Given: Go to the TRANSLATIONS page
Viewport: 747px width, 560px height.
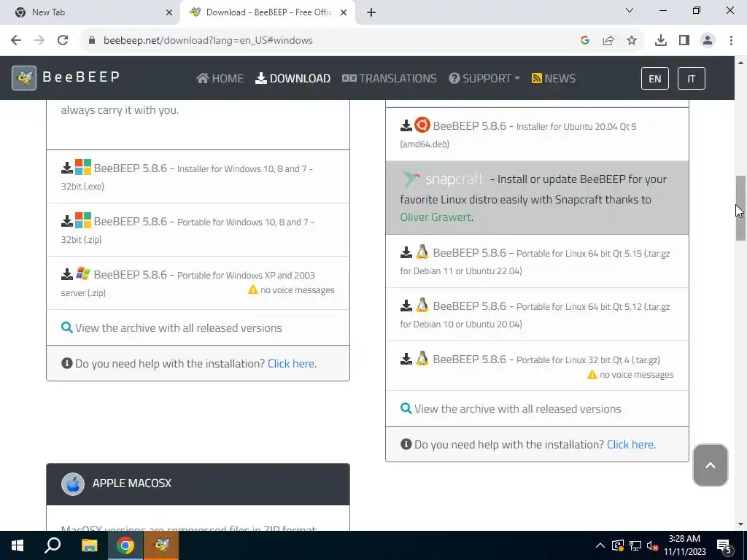Looking at the screenshot, I should [x=390, y=78].
